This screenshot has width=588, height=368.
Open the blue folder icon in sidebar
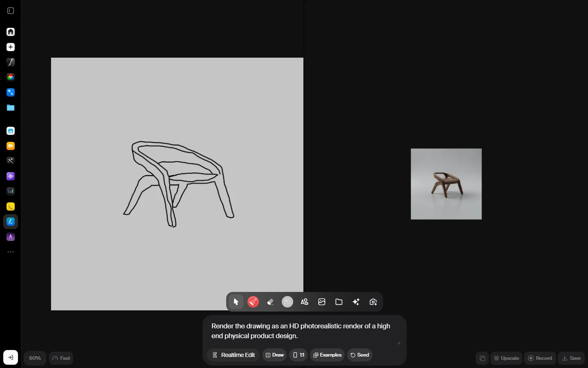point(11,108)
